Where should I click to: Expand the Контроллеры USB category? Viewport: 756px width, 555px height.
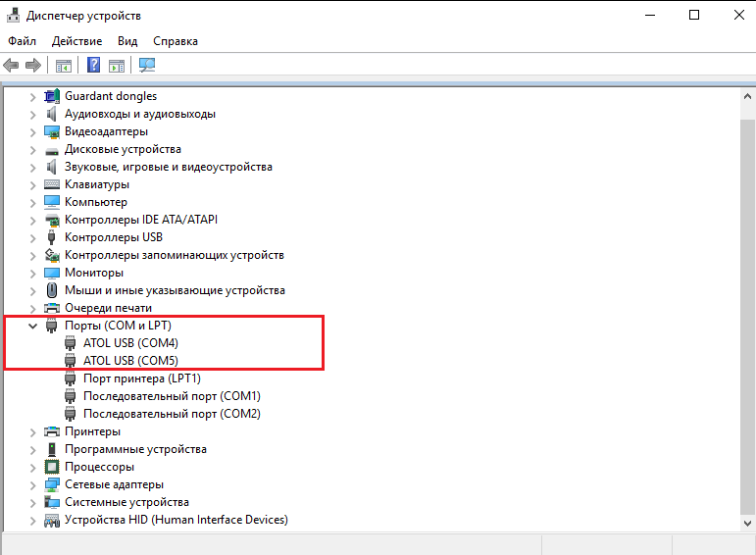coord(32,237)
